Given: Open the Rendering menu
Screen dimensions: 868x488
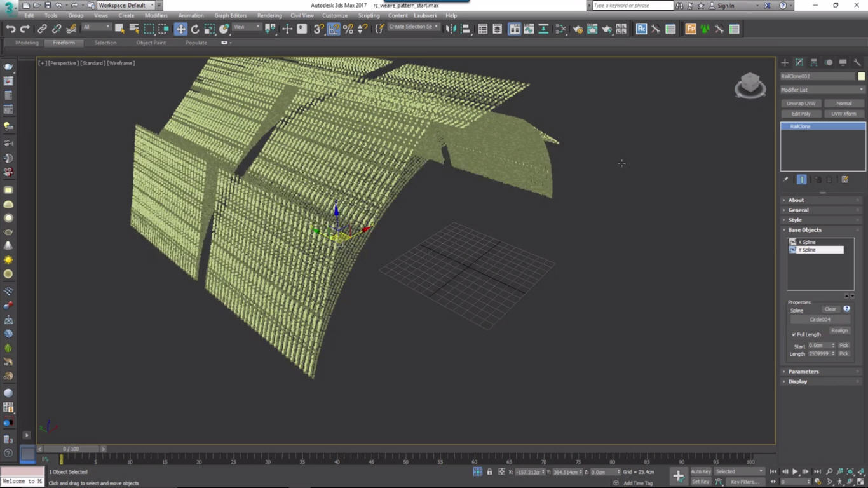Looking at the screenshot, I should (269, 15).
